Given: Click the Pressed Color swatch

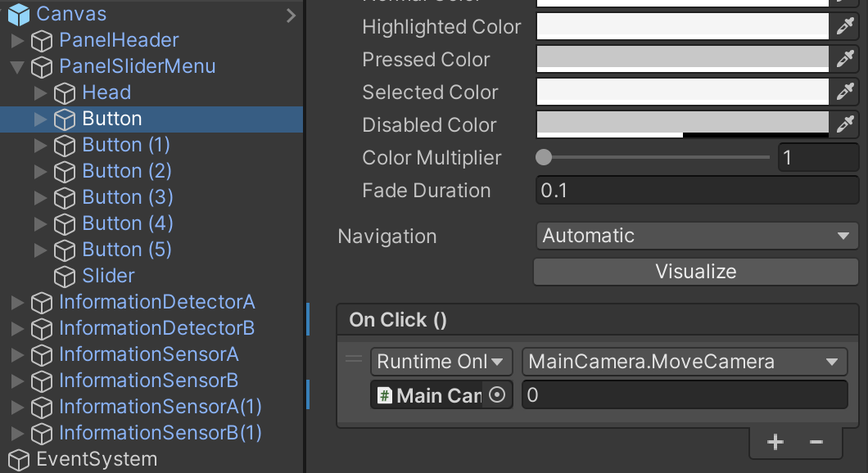Looking at the screenshot, I should click(683, 60).
